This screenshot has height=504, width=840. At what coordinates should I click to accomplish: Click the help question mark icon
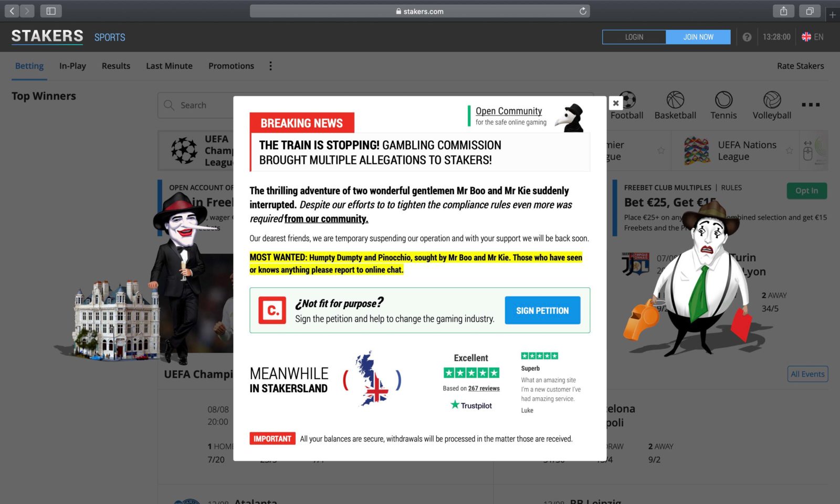[747, 37]
